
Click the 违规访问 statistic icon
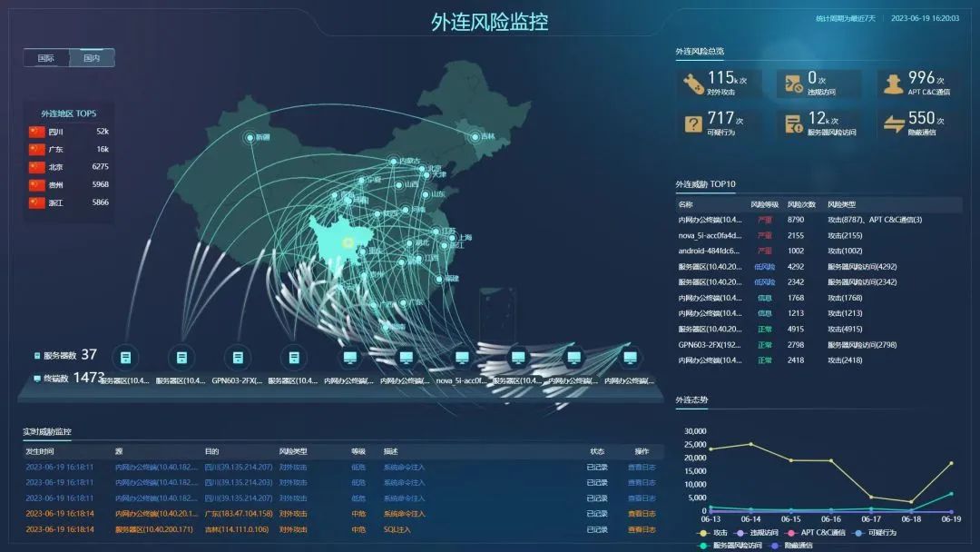coord(794,84)
